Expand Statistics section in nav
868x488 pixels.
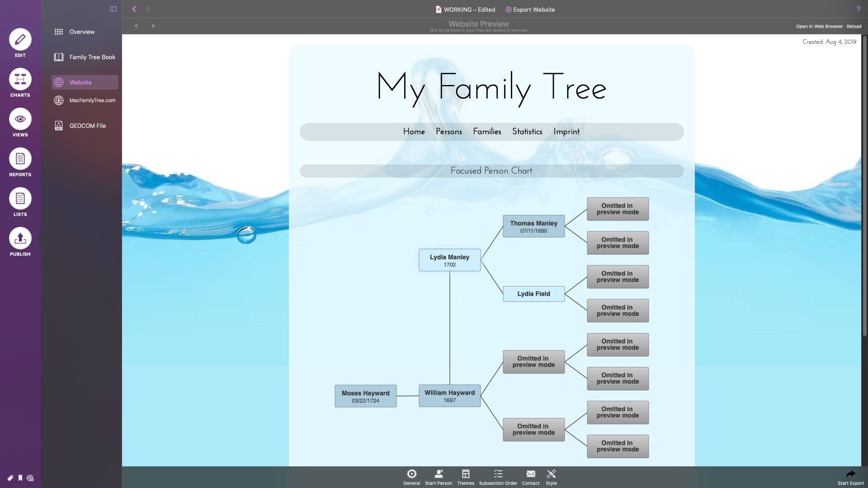527,131
